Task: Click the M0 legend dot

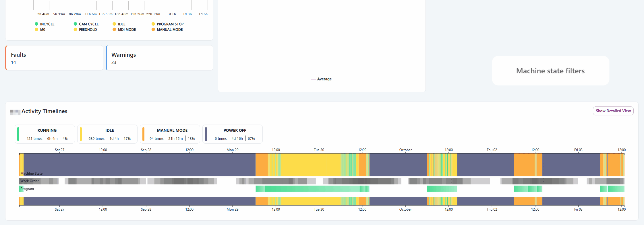Action: [x=36, y=30]
